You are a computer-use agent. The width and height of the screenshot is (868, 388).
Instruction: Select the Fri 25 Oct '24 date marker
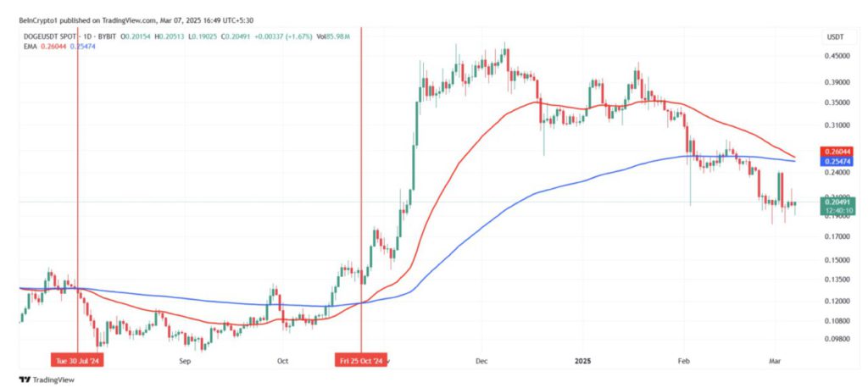(361, 359)
